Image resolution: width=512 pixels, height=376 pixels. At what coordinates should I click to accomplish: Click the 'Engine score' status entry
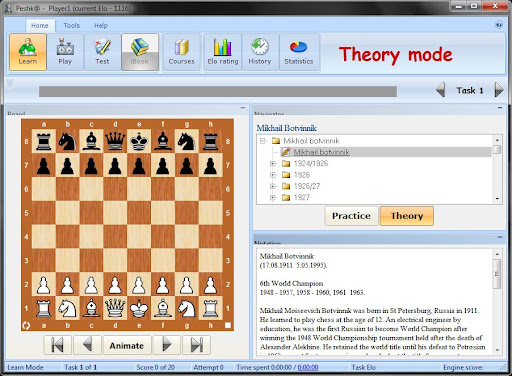click(x=463, y=367)
